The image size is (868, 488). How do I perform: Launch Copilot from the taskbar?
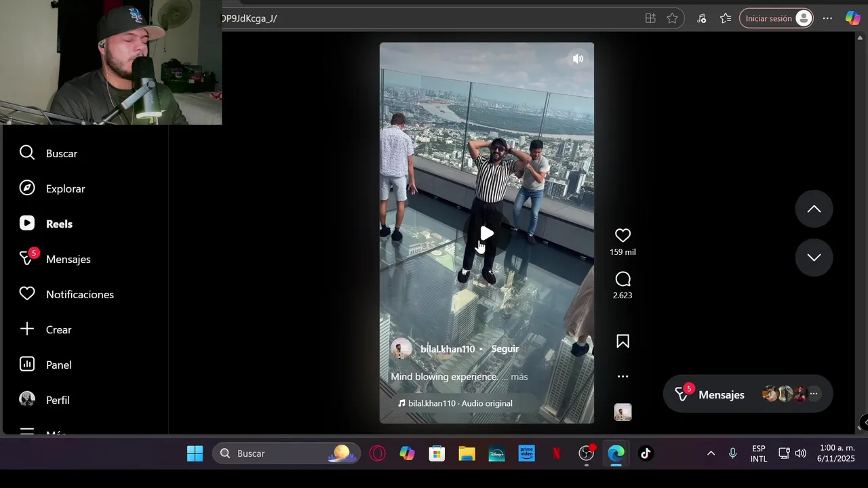click(x=407, y=453)
